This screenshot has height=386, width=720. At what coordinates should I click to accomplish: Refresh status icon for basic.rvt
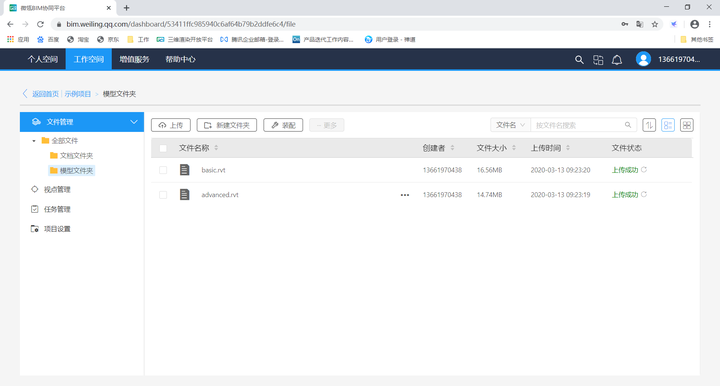coord(644,169)
